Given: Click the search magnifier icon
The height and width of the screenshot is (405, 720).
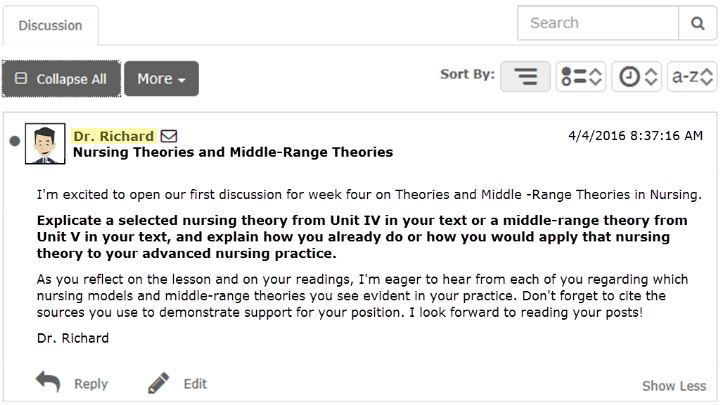Looking at the screenshot, I should pyautogui.click(x=697, y=23).
